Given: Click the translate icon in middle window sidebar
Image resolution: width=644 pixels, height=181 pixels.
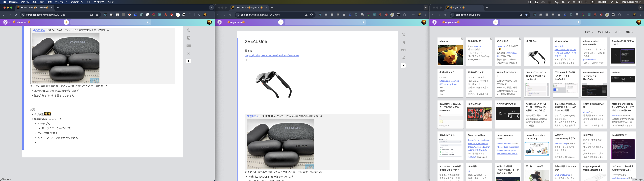Looking at the screenshot, I should pos(403,50).
